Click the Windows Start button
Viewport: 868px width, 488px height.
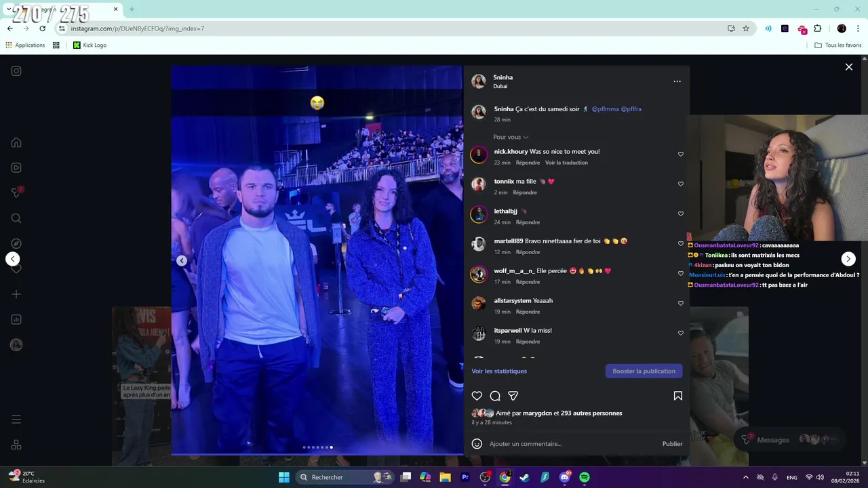tap(284, 477)
